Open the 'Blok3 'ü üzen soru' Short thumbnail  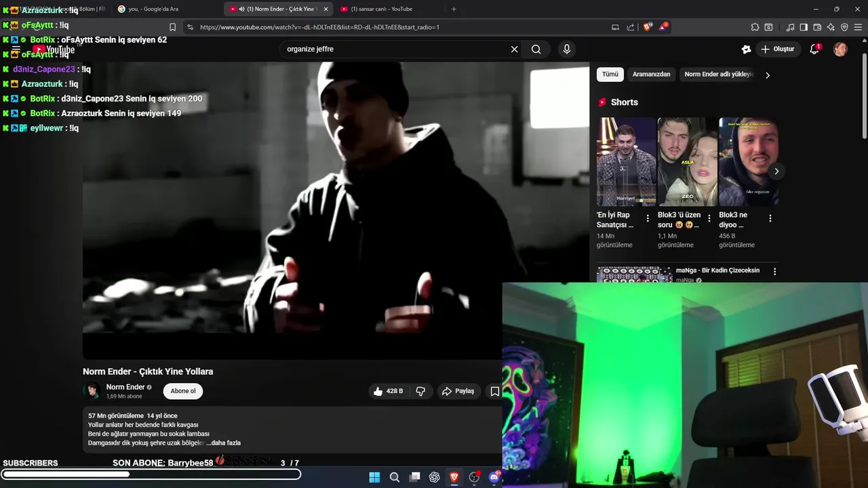tap(687, 161)
